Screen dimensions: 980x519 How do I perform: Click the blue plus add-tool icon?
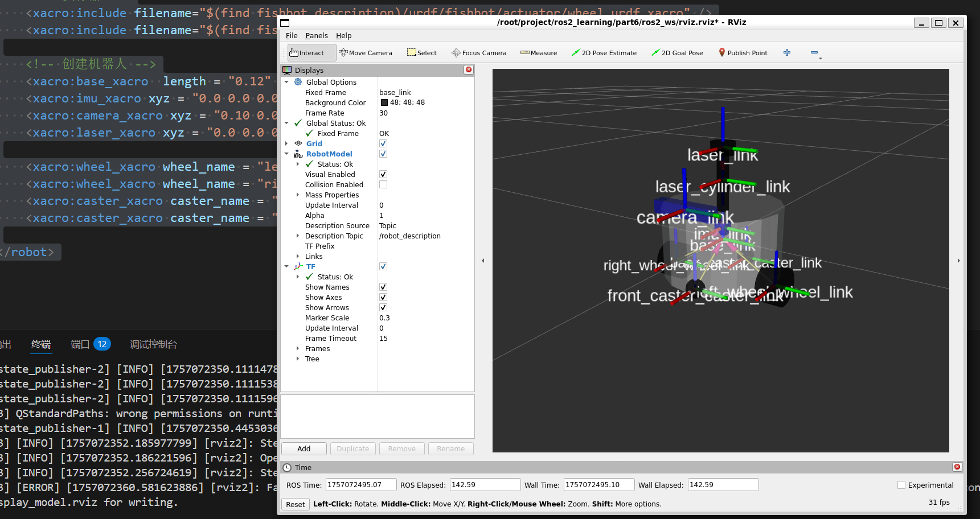tap(787, 52)
